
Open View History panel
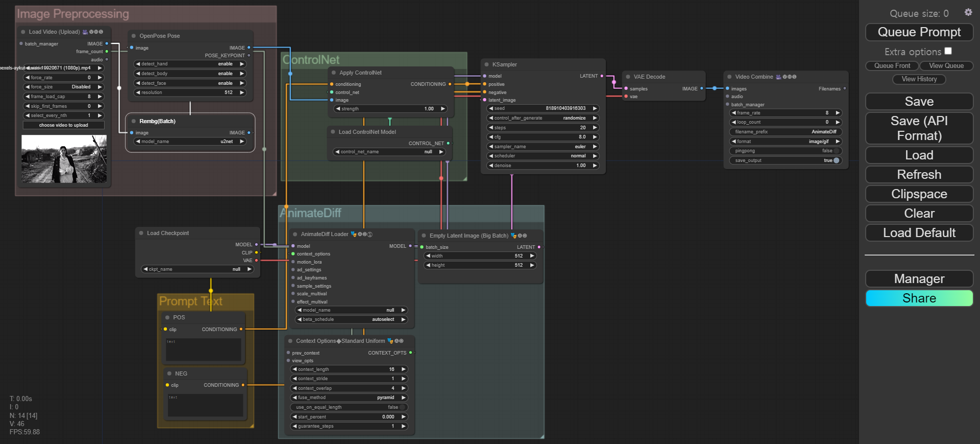[919, 79]
